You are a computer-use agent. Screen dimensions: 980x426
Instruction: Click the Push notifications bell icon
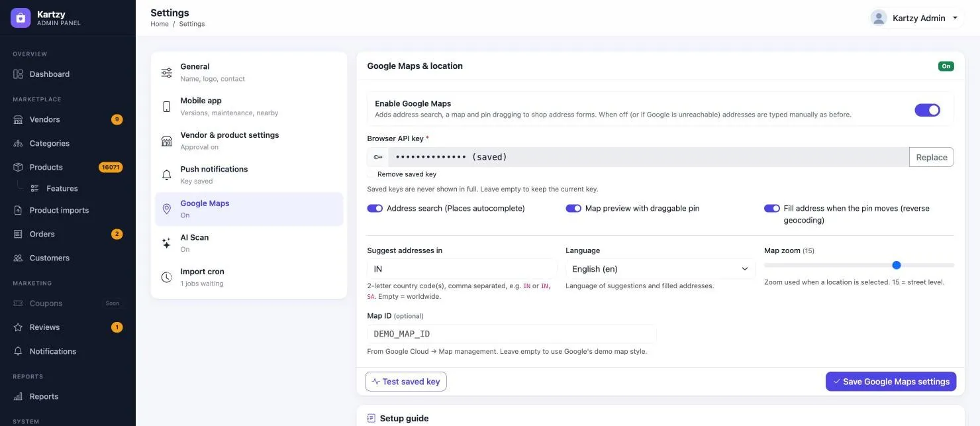(167, 175)
